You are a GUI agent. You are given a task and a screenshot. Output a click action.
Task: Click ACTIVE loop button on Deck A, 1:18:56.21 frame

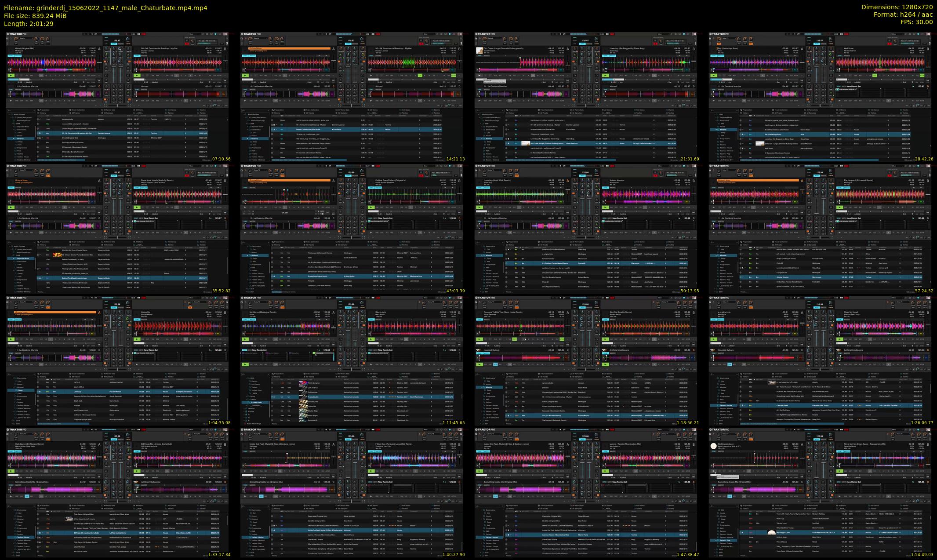[562, 339]
